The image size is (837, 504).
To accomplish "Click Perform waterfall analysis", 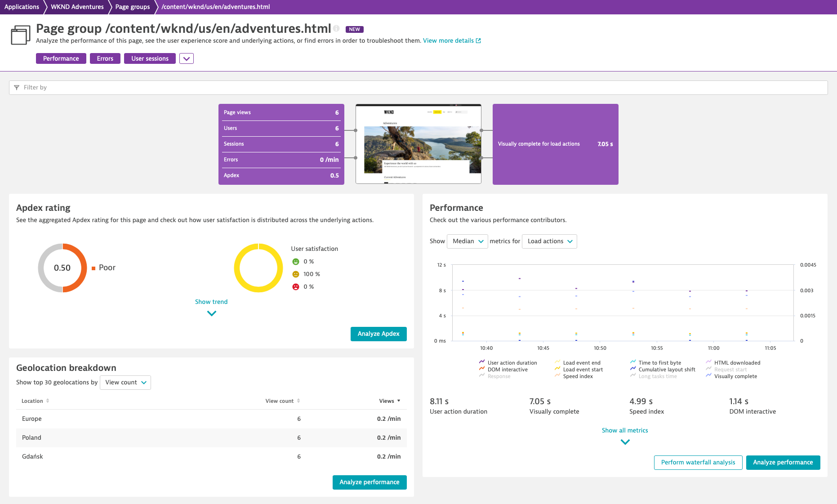I will 698,462.
